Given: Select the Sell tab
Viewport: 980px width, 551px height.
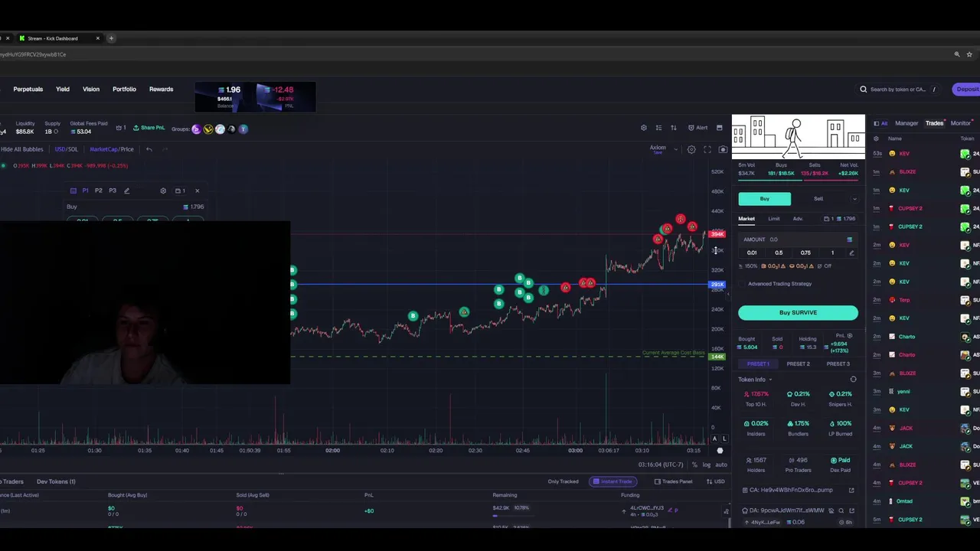Looking at the screenshot, I should click(818, 199).
